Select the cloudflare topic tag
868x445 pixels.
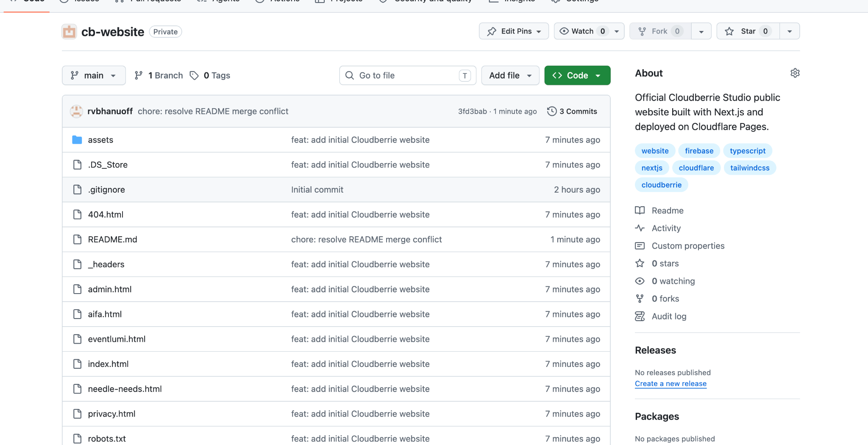[696, 168]
